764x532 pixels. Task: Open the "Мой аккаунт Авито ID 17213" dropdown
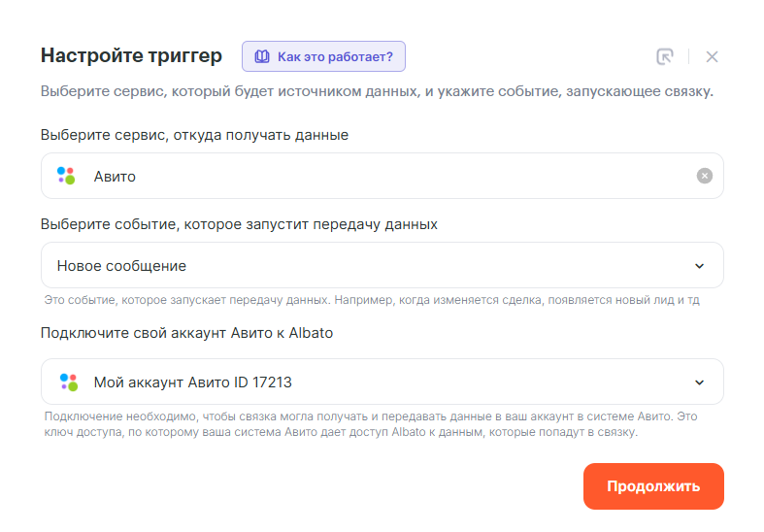(369, 382)
